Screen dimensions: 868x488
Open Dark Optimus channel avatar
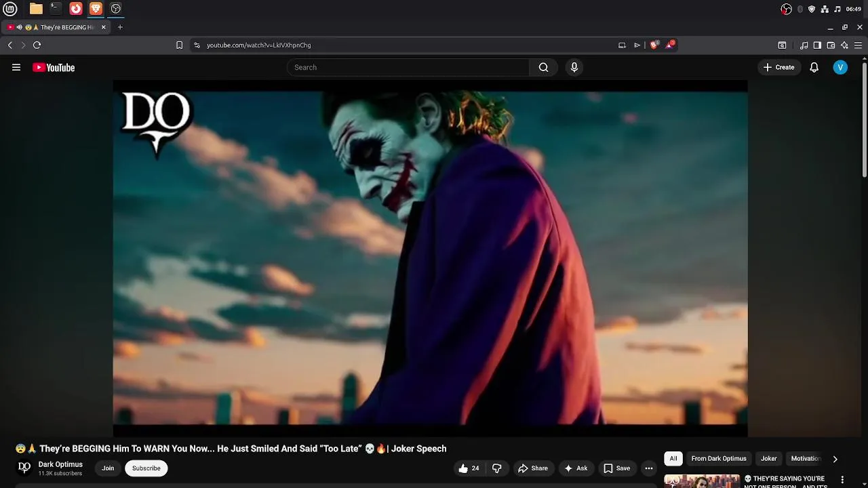24,468
